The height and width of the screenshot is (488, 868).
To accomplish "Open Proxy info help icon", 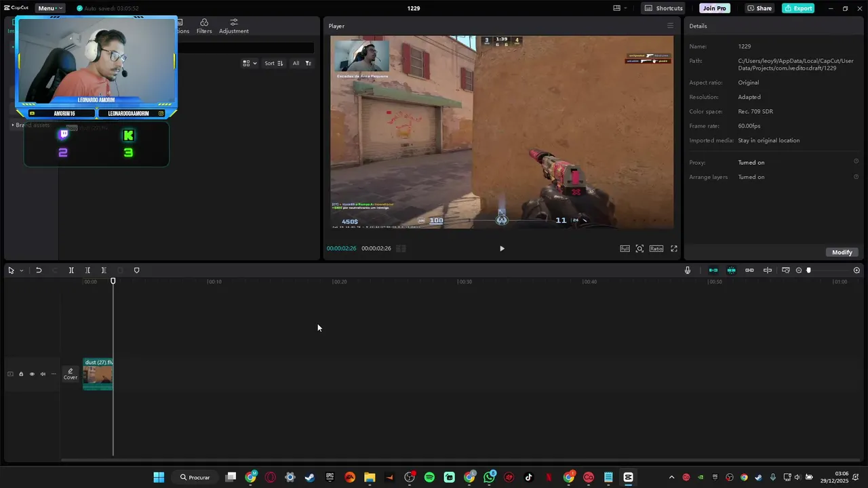I will coord(856,161).
